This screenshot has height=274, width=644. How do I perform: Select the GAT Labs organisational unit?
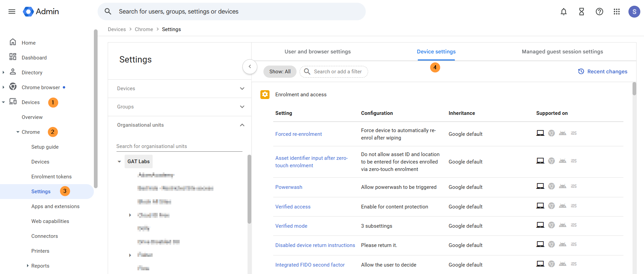coord(138,161)
